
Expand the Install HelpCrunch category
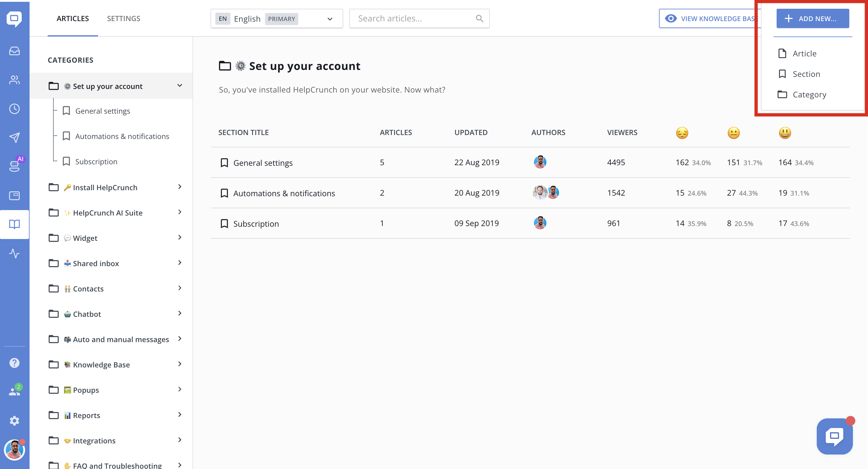[179, 187]
